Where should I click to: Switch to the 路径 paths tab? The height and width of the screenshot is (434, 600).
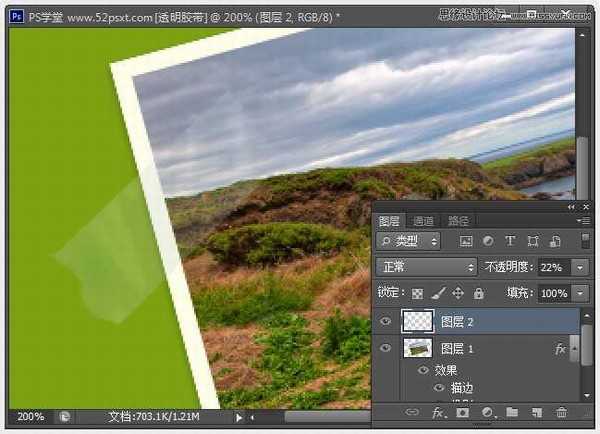pos(458,221)
